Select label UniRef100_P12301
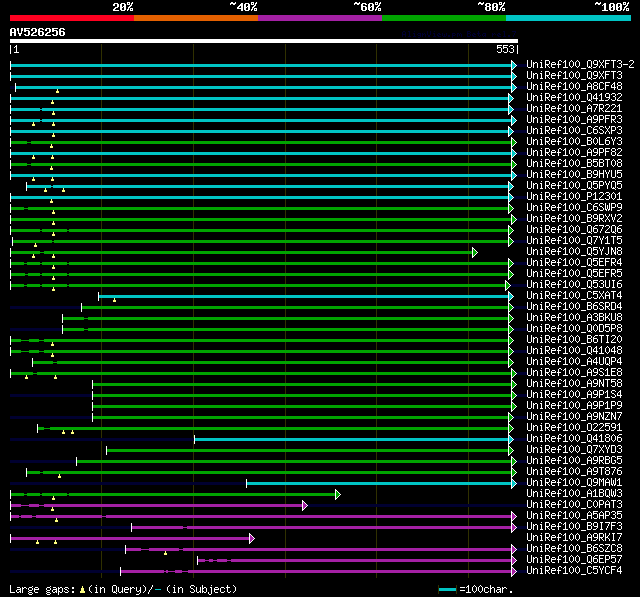The height and width of the screenshot is (597, 640). [x=574, y=197]
